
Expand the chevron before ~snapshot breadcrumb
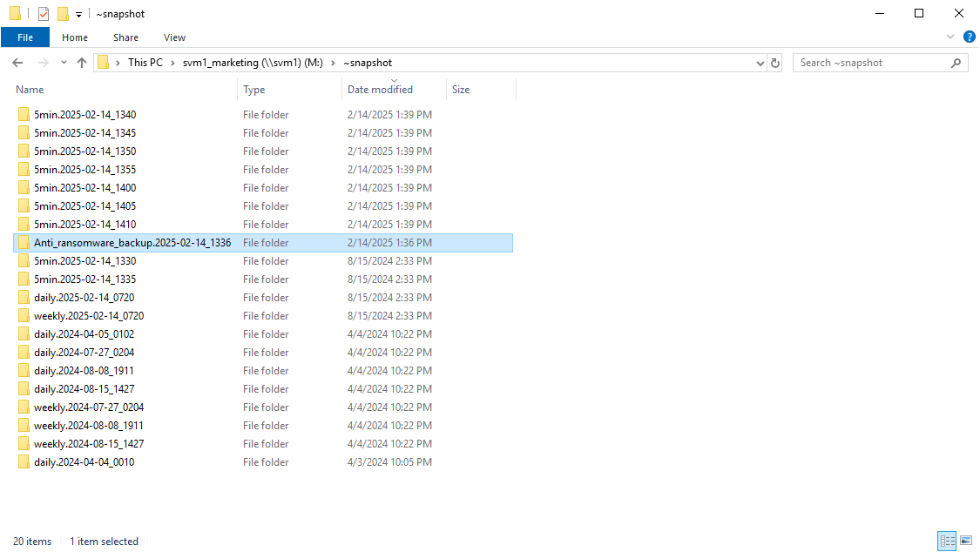(333, 63)
